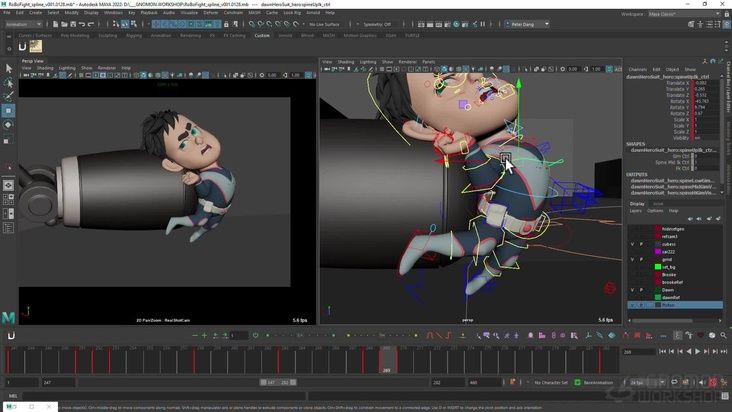Click the stepped tangent icon
Screen dimensions: 732x412
click(449, 335)
